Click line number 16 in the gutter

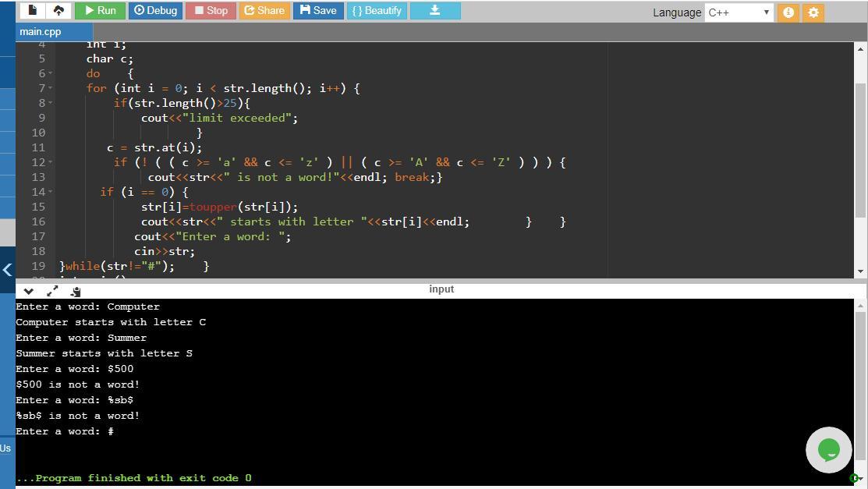coord(38,221)
